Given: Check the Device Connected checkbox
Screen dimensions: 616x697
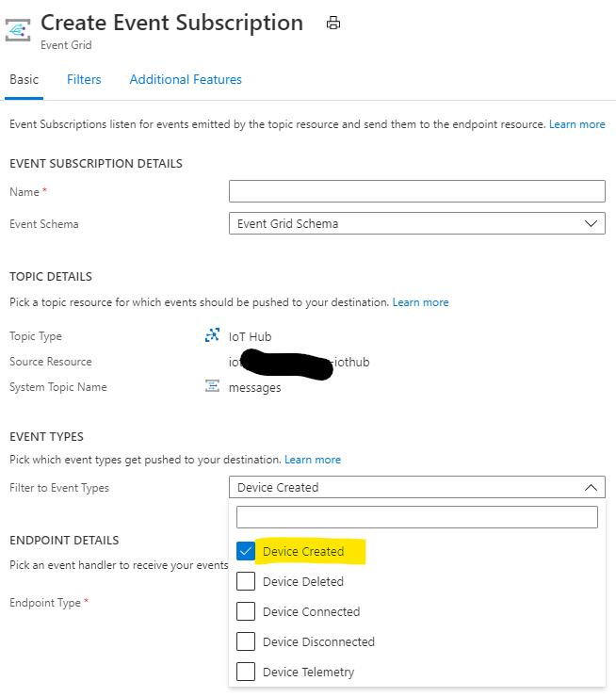Looking at the screenshot, I should point(246,611).
